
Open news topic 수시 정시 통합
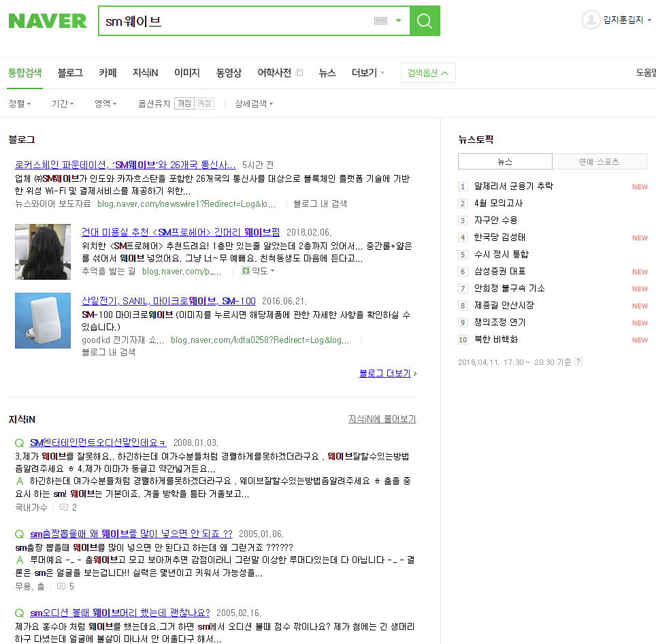point(502,255)
